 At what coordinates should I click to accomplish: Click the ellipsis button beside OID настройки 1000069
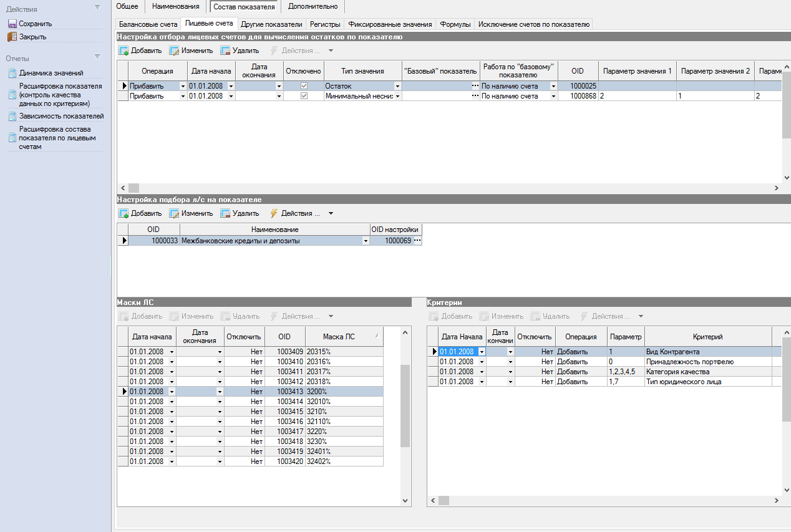click(x=417, y=241)
